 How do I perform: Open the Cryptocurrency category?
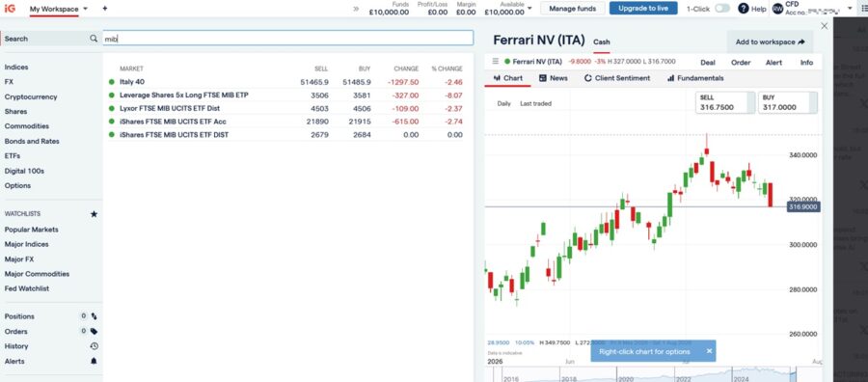31,96
